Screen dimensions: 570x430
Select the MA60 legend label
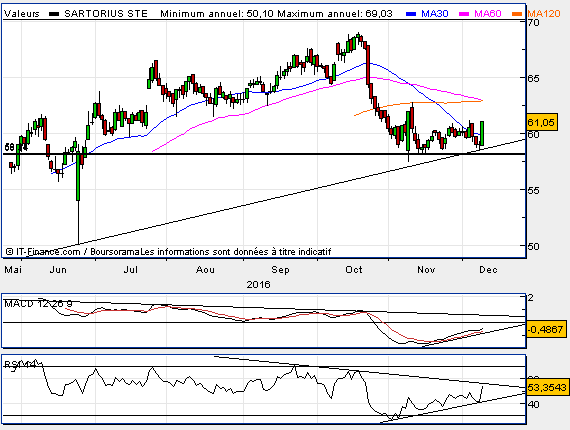tap(487, 14)
